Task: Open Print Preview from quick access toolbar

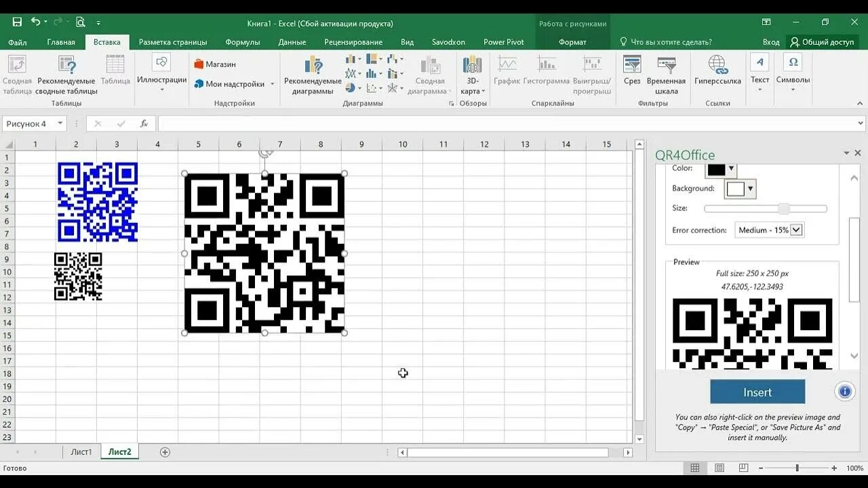Action: click(x=81, y=22)
